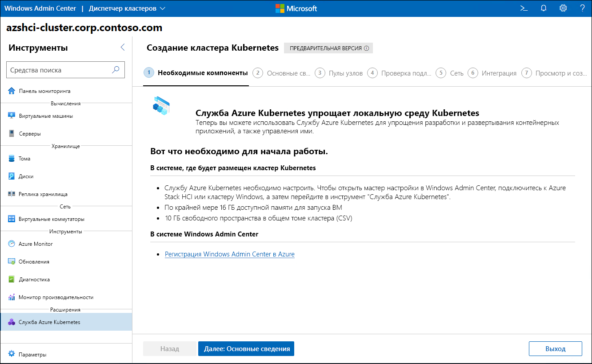Click the Серверы icon
The height and width of the screenshot is (364, 592).
[x=12, y=134]
